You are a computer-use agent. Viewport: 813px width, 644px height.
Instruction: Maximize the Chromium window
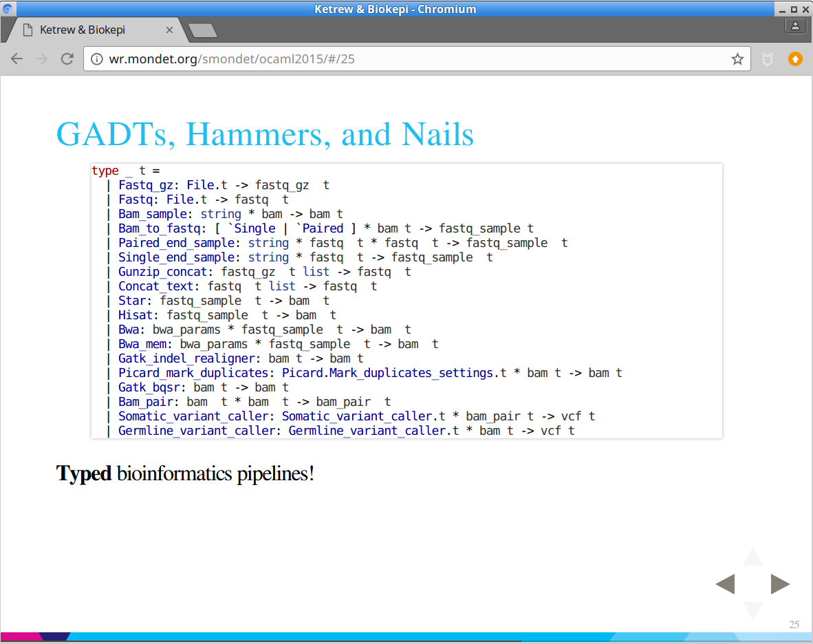[794, 9]
